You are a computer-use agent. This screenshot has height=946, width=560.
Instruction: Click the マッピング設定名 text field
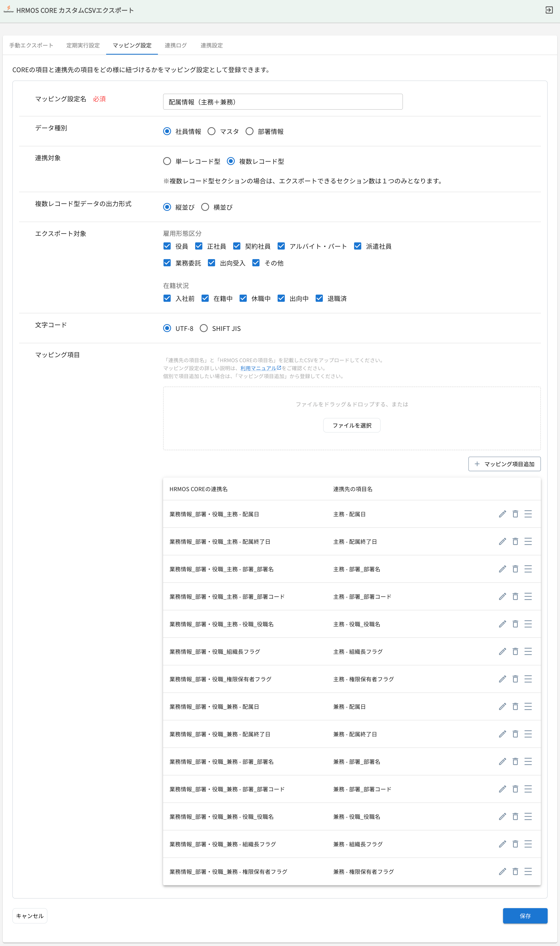283,102
